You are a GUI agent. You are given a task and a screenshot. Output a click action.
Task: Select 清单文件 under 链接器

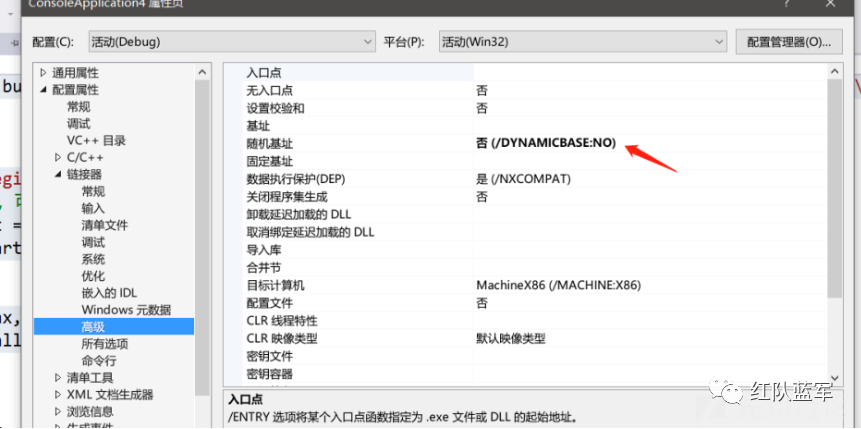(x=104, y=226)
